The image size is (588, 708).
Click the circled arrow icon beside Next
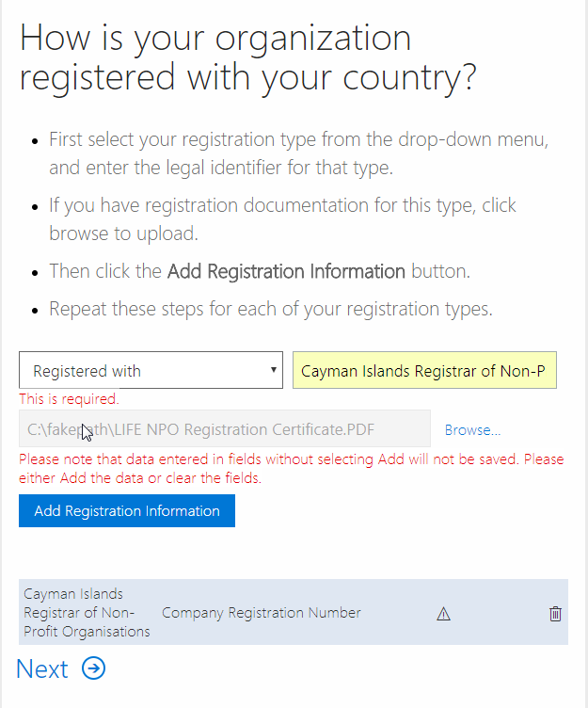pos(93,668)
